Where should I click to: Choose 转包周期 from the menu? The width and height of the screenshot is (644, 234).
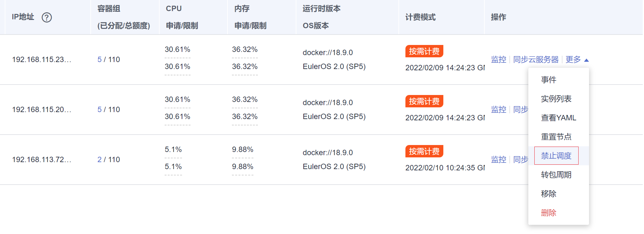point(556,175)
